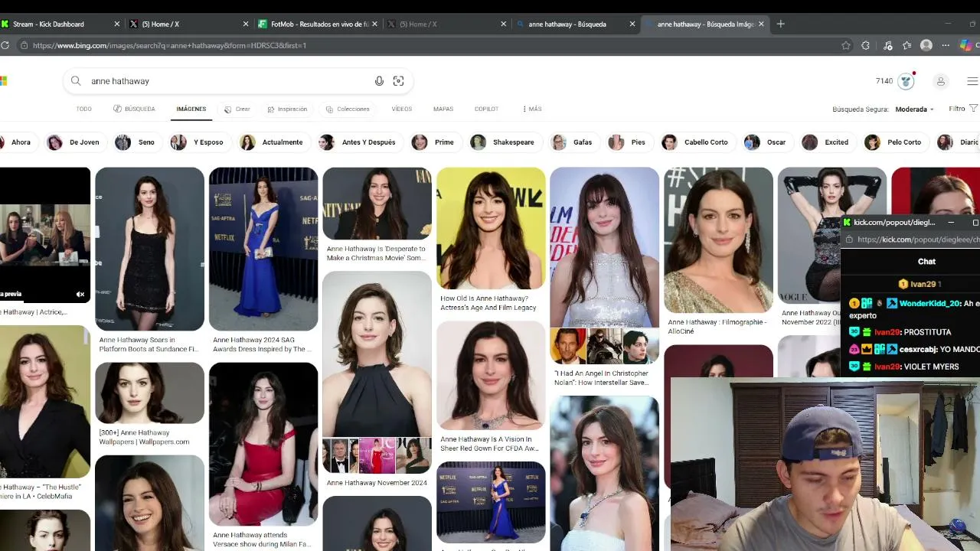The height and width of the screenshot is (551, 980).
Task: View site information lock icon
Action: pyautogui.click(x=24, y=45)
